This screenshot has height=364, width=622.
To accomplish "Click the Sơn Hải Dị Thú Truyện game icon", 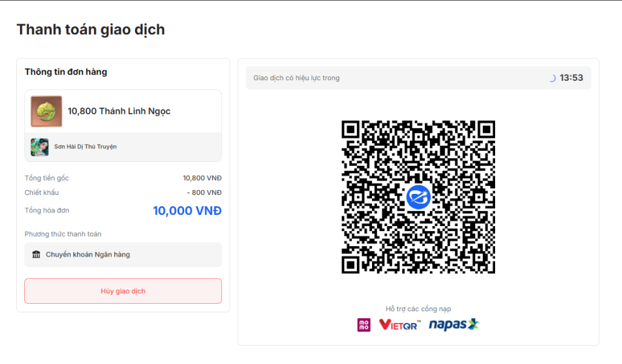I will [40, 147].
